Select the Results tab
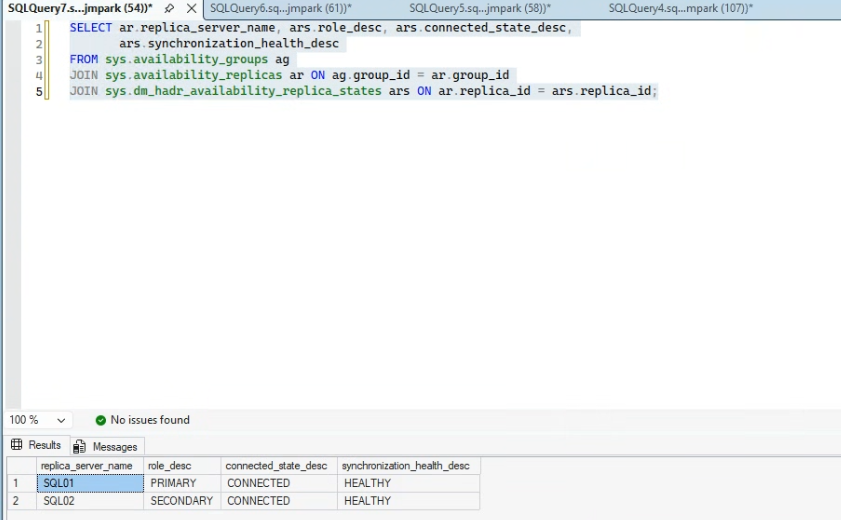 point(36,445)
